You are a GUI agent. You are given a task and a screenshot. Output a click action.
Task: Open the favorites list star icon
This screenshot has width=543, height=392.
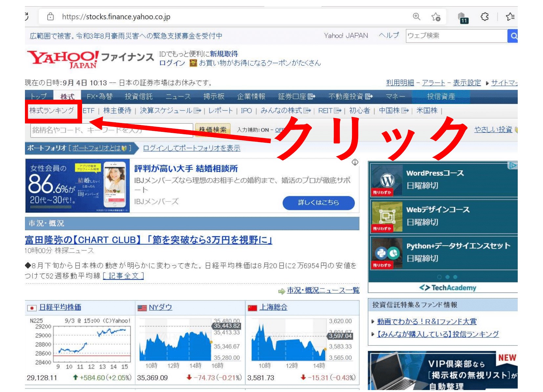click(x=510, y=17)
